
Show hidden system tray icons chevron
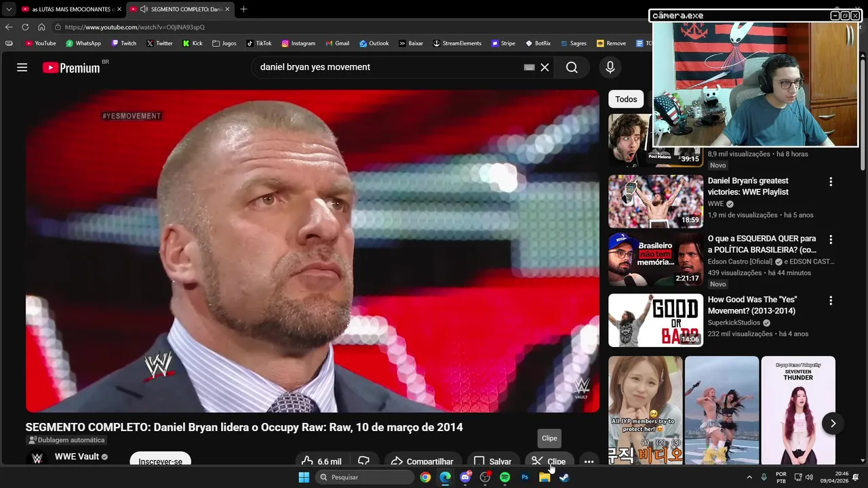[749, 477]
